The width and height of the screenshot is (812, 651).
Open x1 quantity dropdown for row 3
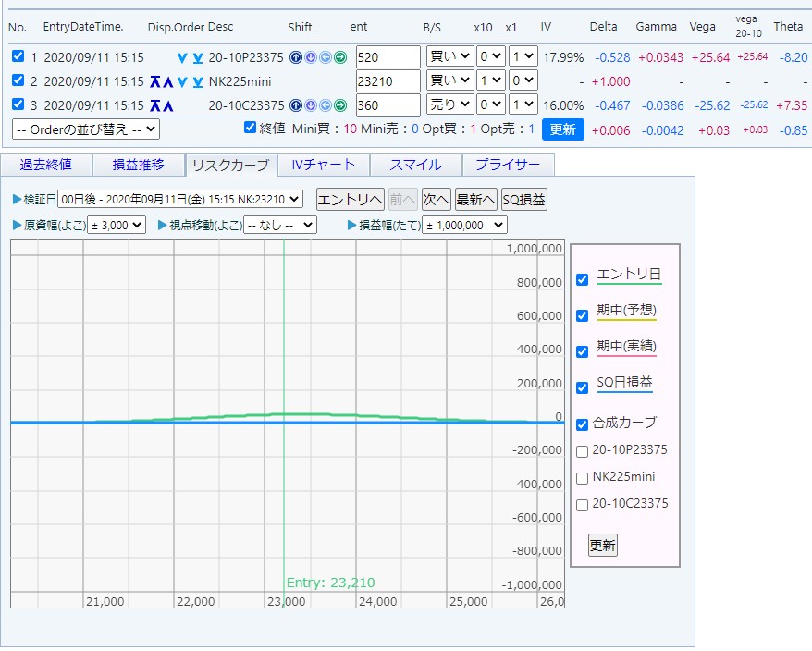tap(523, 104)
